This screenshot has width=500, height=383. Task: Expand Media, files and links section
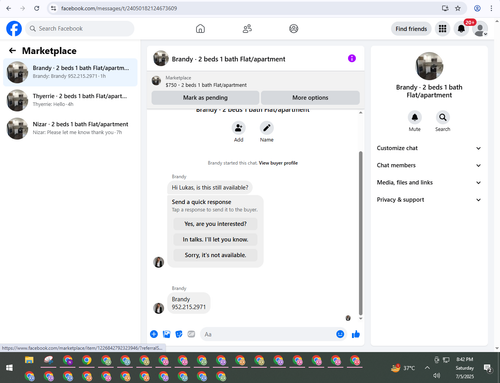[429, 183]
